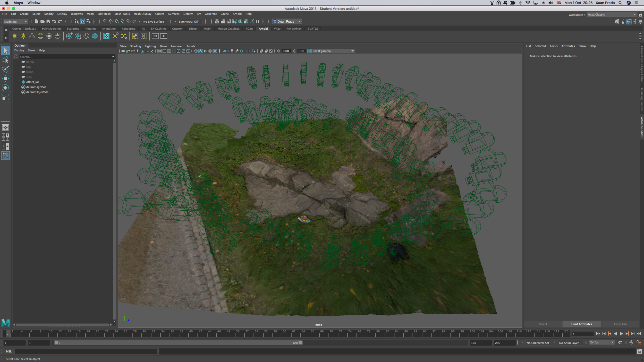Select the Rotate tool in toolbox
The width and height of the screenshot is (644, 362).
(x=5, y=88)
